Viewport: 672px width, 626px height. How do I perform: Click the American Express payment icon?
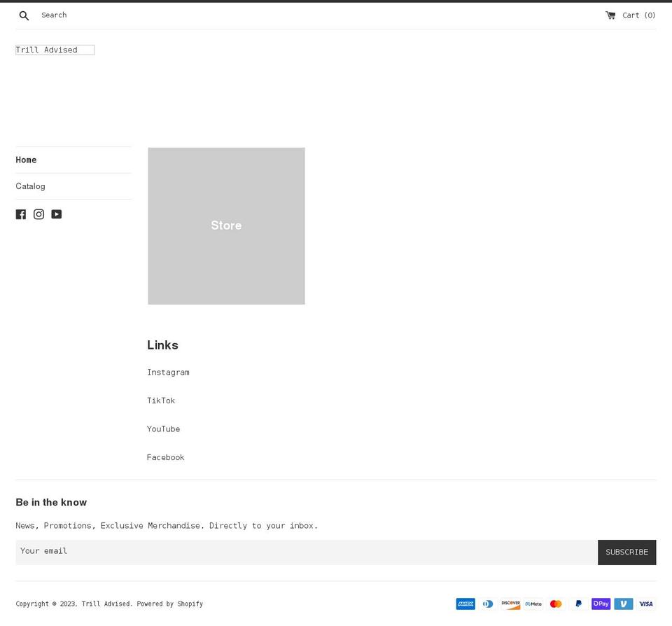pyautogui.click(x=465, y=604)
